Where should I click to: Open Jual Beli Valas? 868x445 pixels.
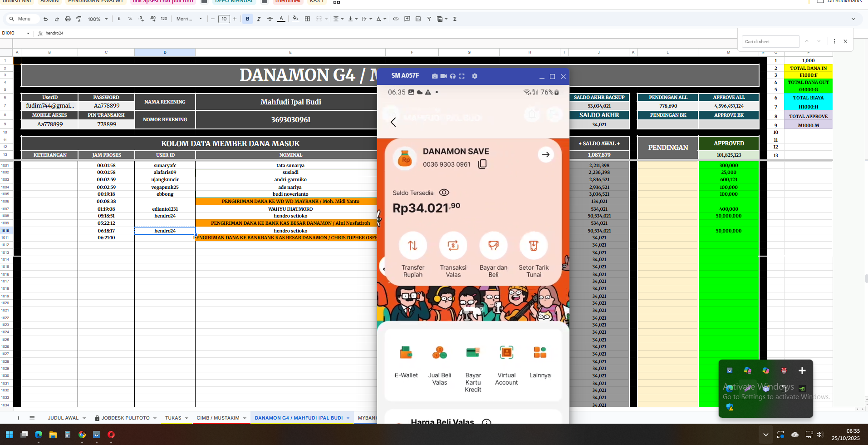pos(440,366)
